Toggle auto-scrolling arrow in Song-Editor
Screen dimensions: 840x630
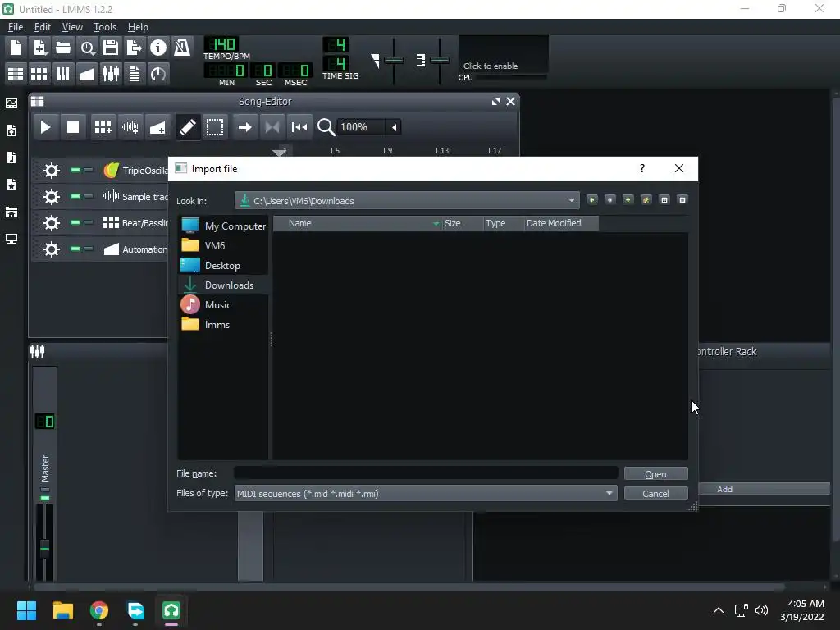tap(244, 127)
